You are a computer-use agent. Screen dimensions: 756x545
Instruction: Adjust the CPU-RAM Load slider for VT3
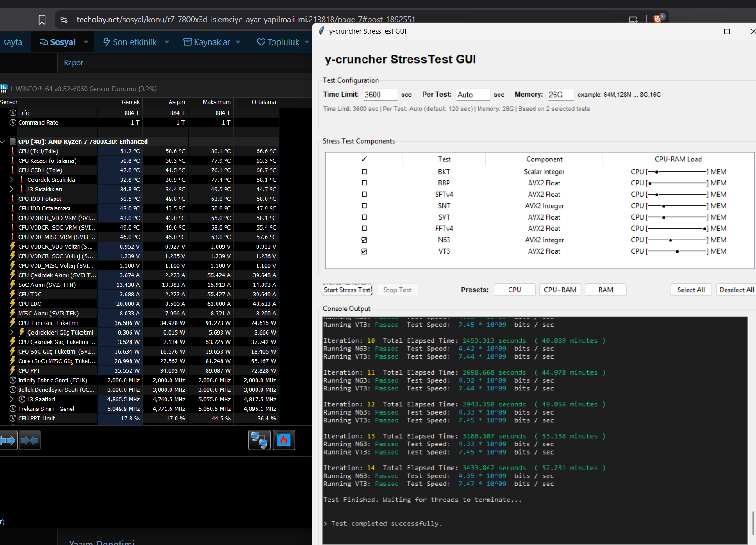(677, 251)
